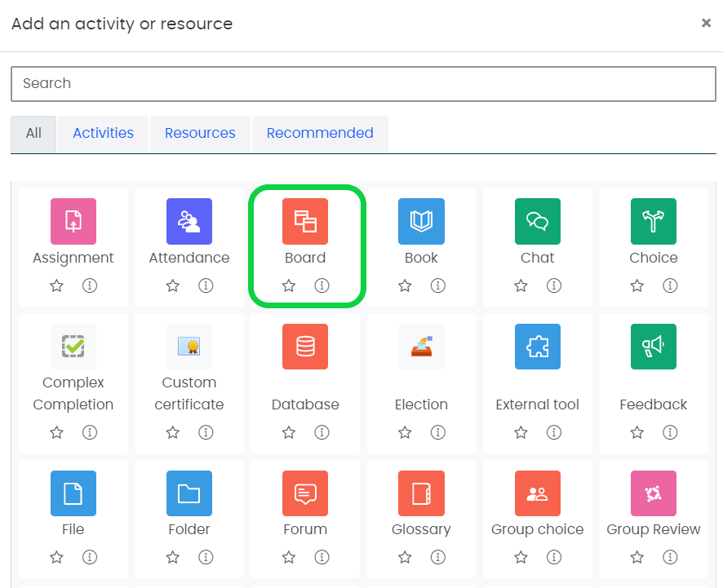Select the Glossary activity icon

421,493
